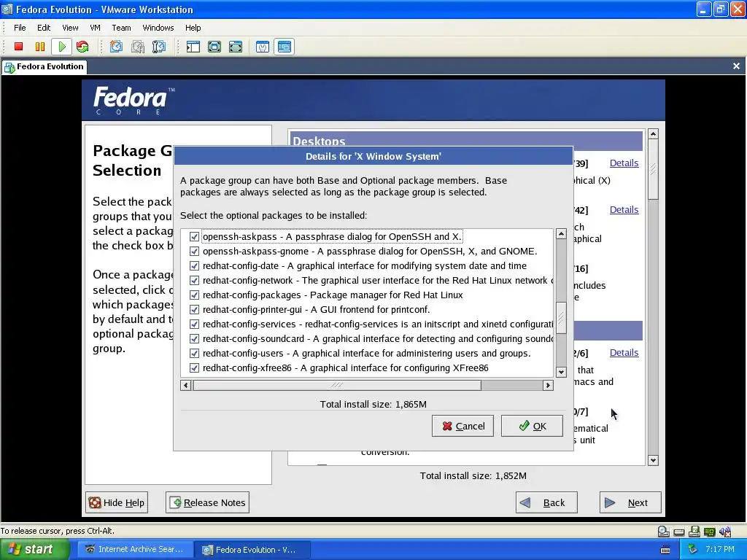This screenshot has height=560, width=747.
Task: Uncheck redhat-config-network package
Action: coord(194,281)
